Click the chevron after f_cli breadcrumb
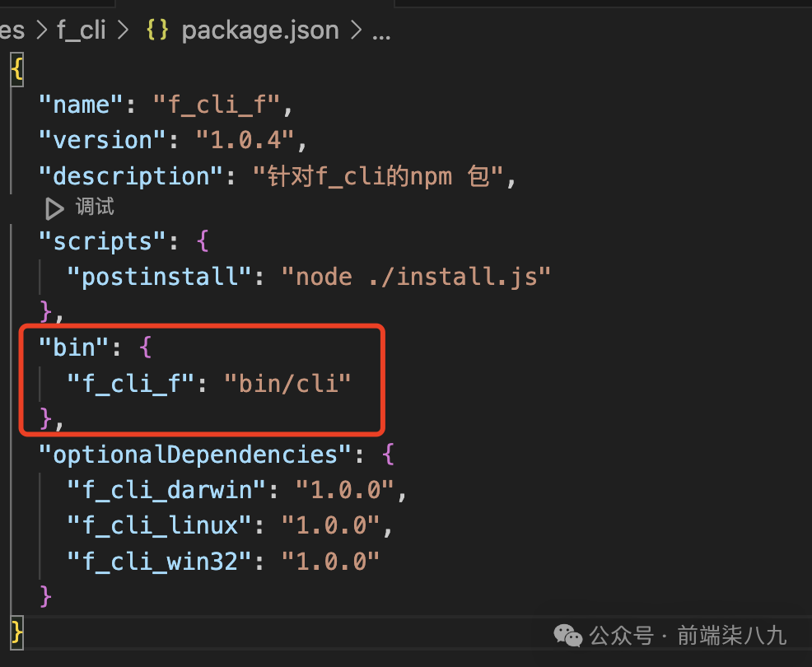 [124, 31]
